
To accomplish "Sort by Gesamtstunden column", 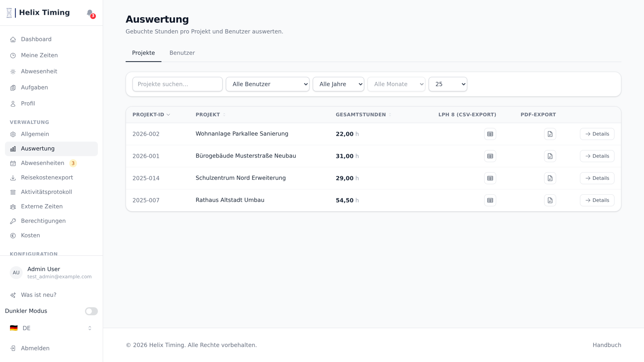I will tap(363, 115).
